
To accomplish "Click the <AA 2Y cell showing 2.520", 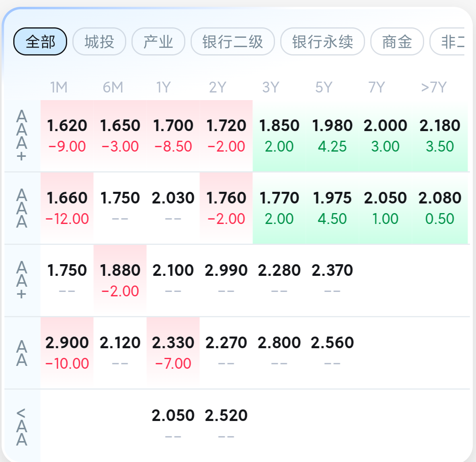I will point(226,425).
